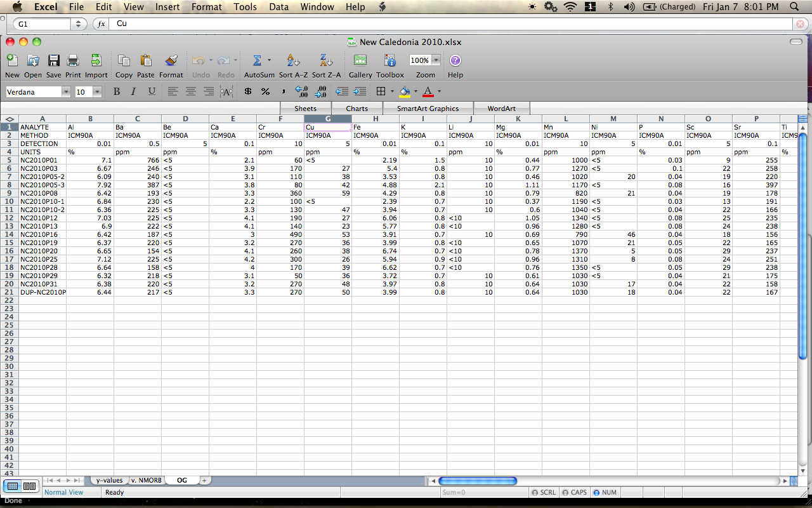The image size is (812, 508).
Task: Click the Gallery icon in the toolbar
Action: point(360,60)
